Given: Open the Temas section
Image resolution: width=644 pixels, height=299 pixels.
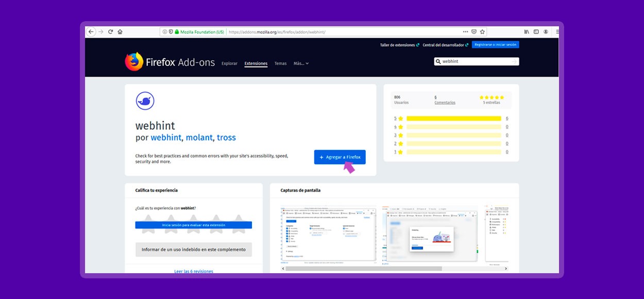Looking at the screenshot, I should tap(280, 63).
